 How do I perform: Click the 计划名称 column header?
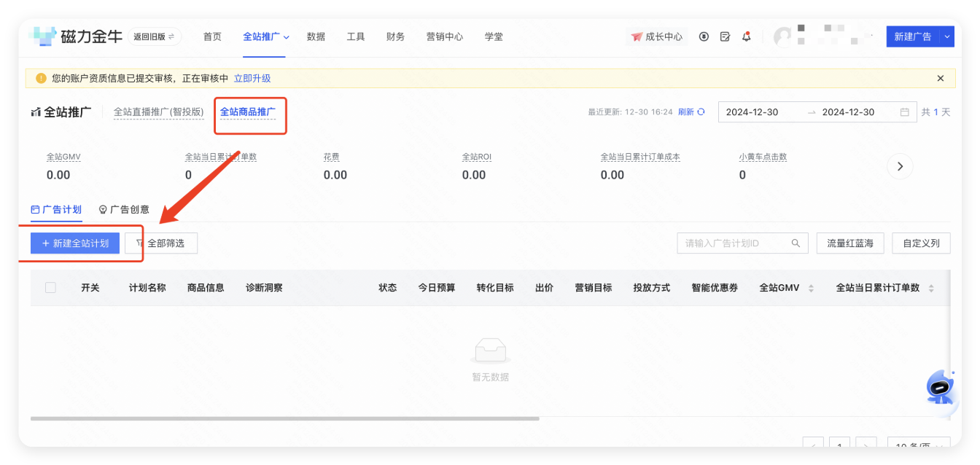point(147,288)
